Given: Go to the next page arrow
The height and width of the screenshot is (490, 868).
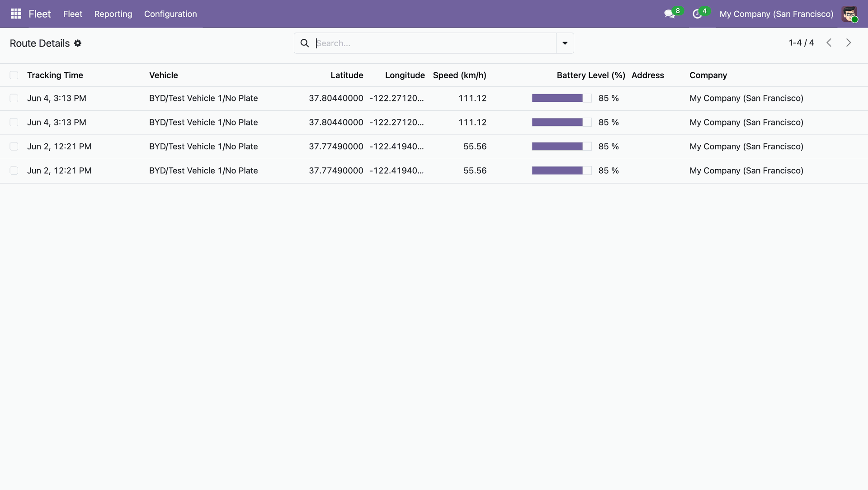Looking at the screenshot, I should [x=849, y=43].
